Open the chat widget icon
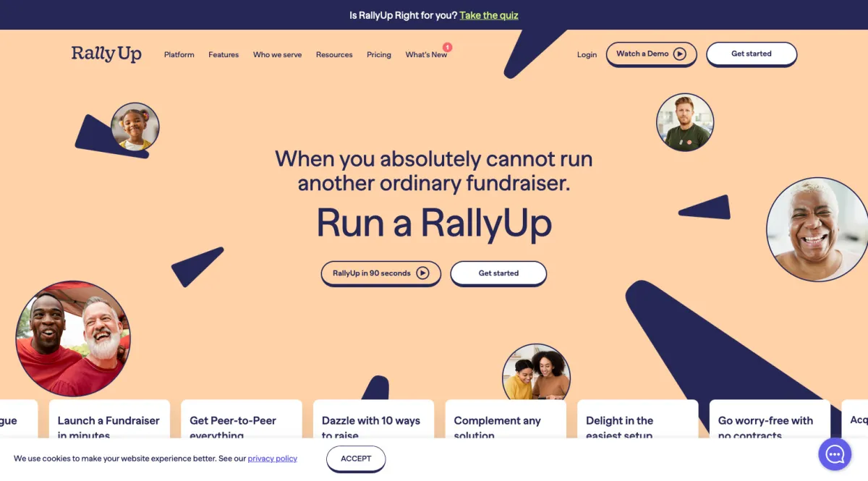 835,454
